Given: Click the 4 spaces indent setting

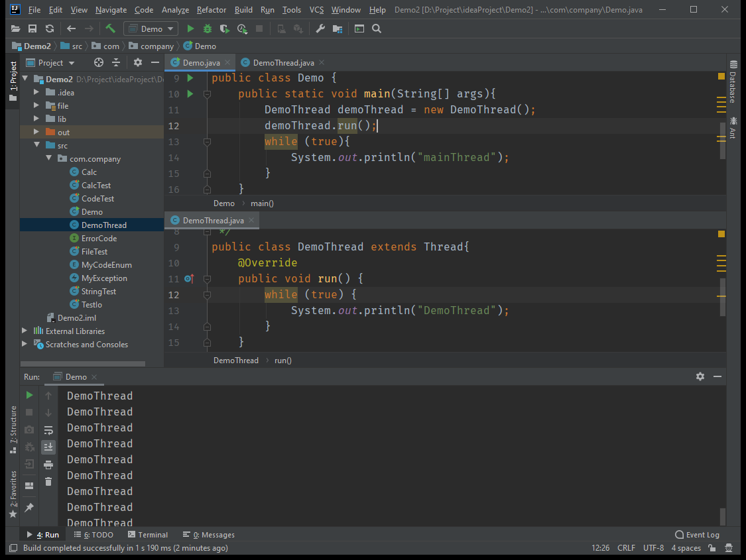Looking at the screenshot, I should [x=686, y=548].
